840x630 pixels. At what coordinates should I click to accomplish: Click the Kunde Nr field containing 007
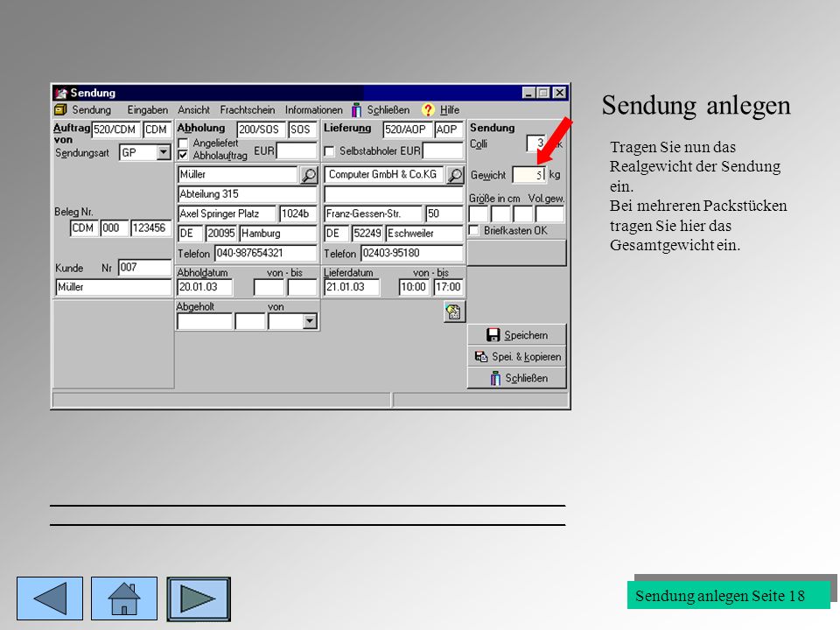coord(144,268)
